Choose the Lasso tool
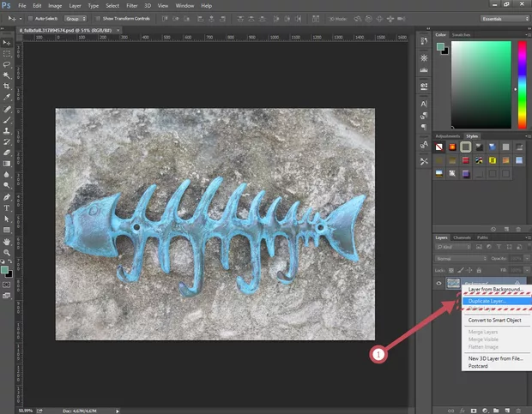Image resolution: width=532 pixels, height=414 pixels. (x=8, y=63)
